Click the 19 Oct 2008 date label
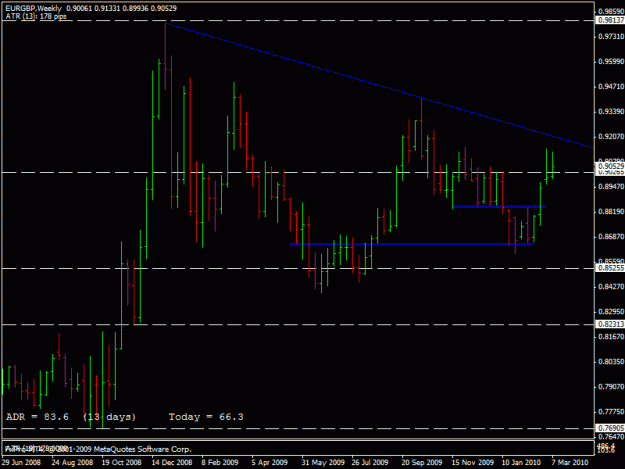Screen dimensions: 625x469 coord(122,462)
